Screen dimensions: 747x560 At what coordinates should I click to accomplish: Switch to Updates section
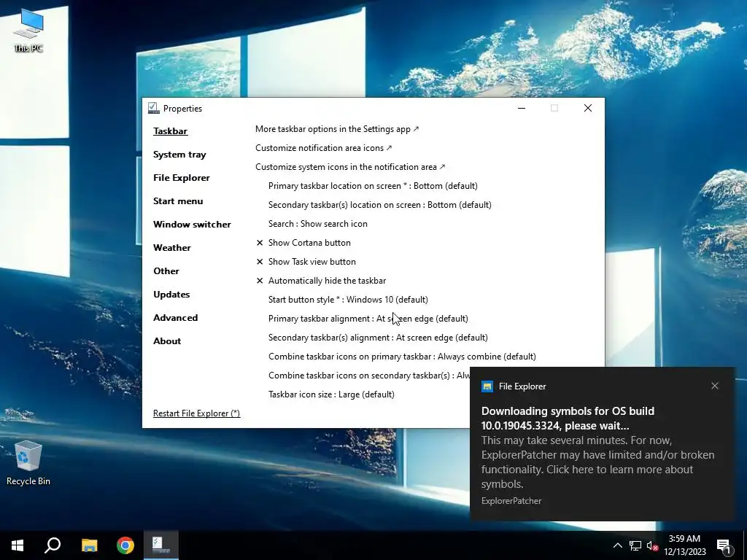(171, 295)
